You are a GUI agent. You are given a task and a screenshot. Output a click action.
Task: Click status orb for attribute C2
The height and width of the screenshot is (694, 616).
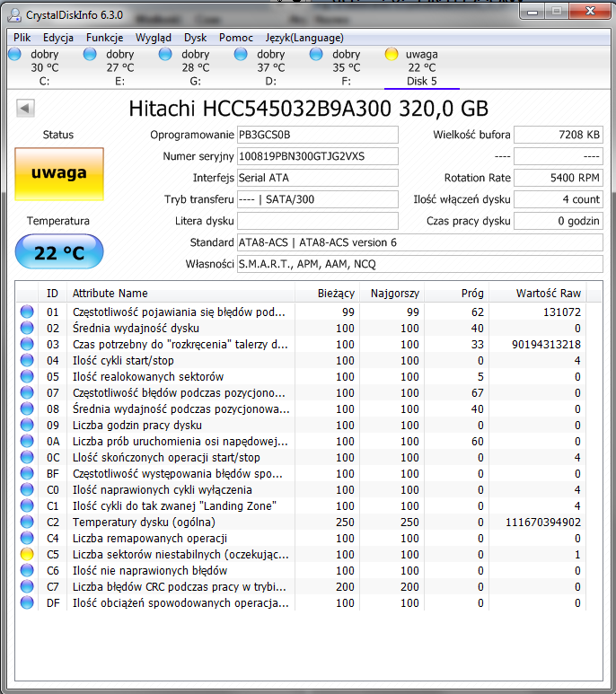[27, 522]
